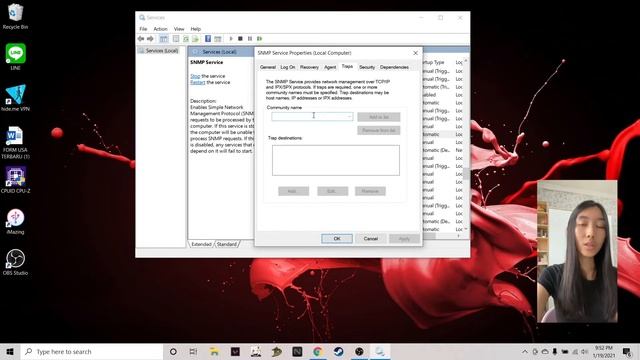Switch to the Agent tab
This screenshot has height=360, width=640.
(330, 67)
